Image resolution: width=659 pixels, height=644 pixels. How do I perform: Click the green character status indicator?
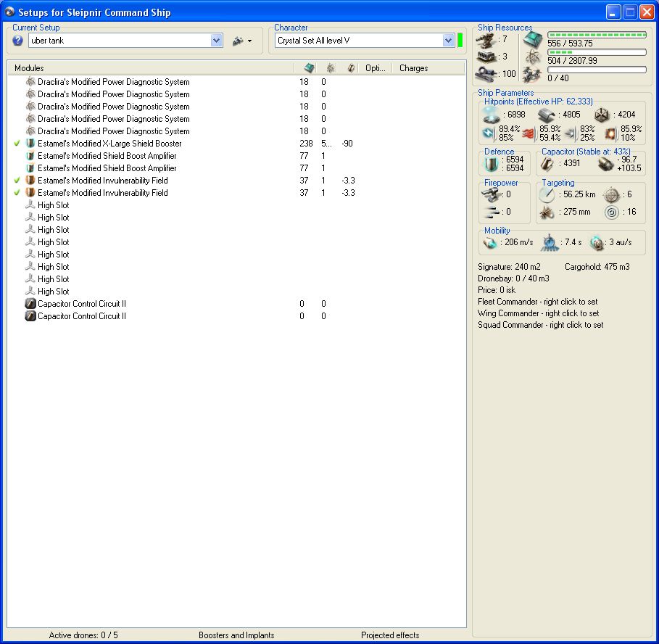click(460, 41)
